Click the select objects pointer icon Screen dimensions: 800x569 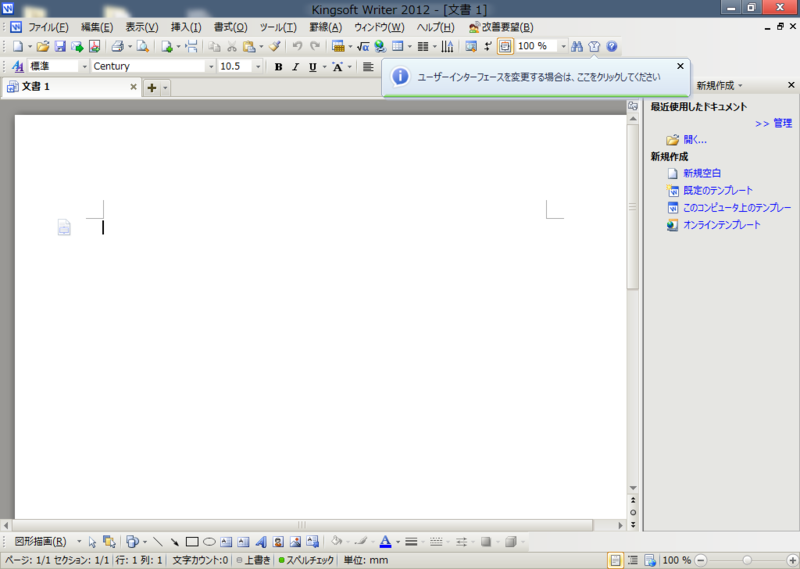pos(92,542)
